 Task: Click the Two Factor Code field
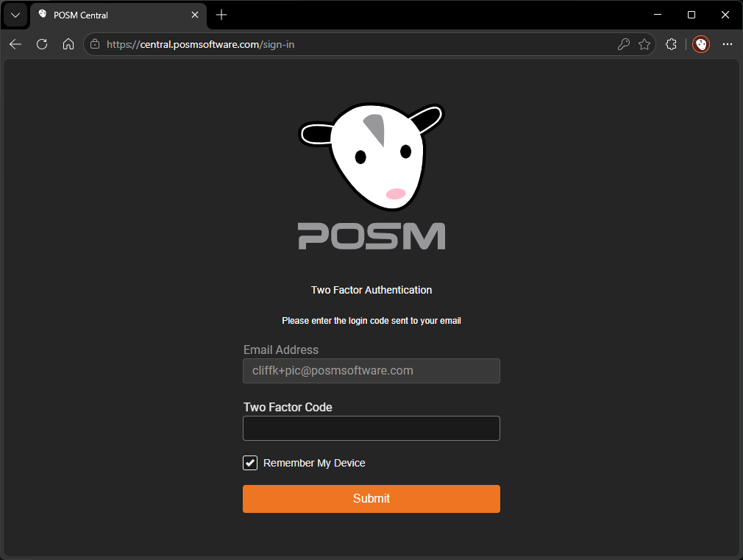click(371, 428)
